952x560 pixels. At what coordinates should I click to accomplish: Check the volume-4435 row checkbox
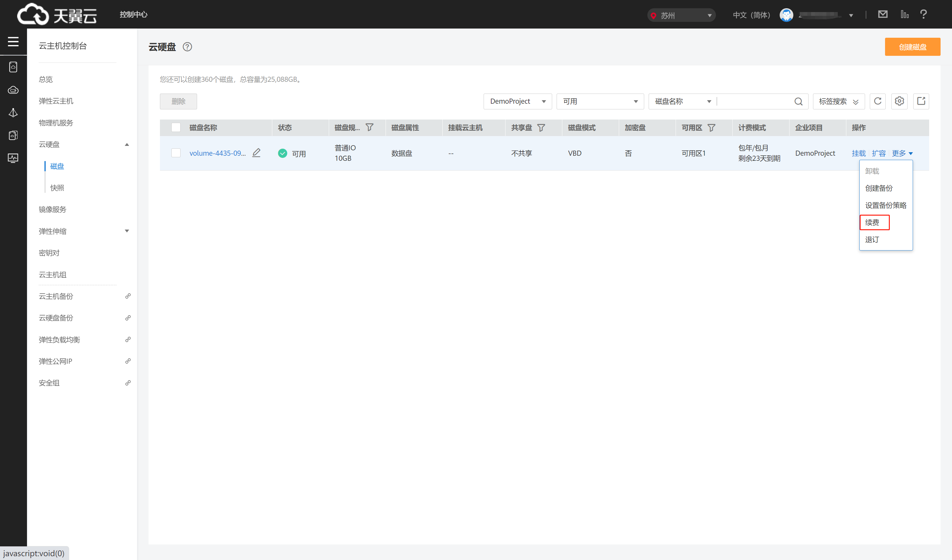click(176, 153)
